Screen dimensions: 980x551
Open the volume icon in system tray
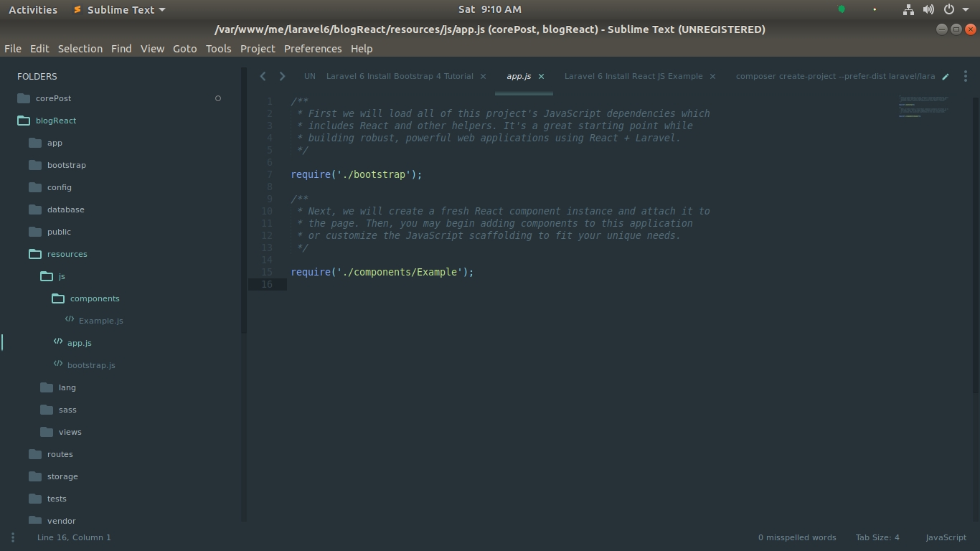pyautogui.click(x=928, y=9)
